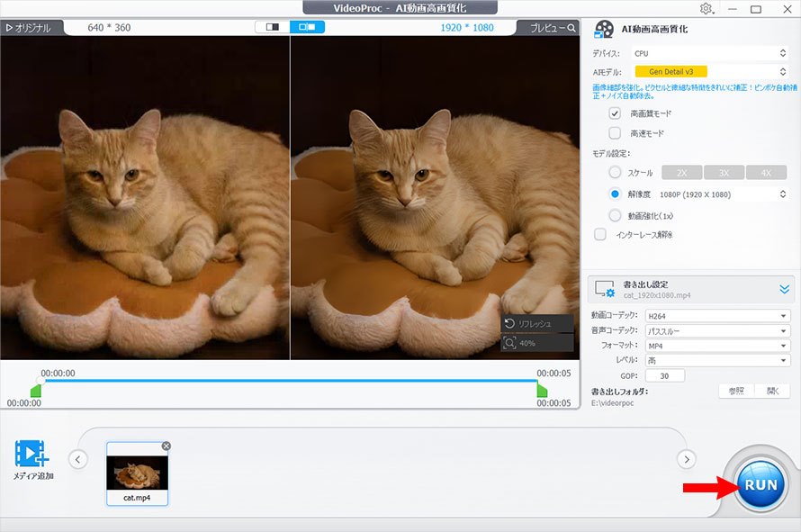The image size is (801, 532).
Task: Uncheck the 高画質モード checkbox
Action: [615, 113]
